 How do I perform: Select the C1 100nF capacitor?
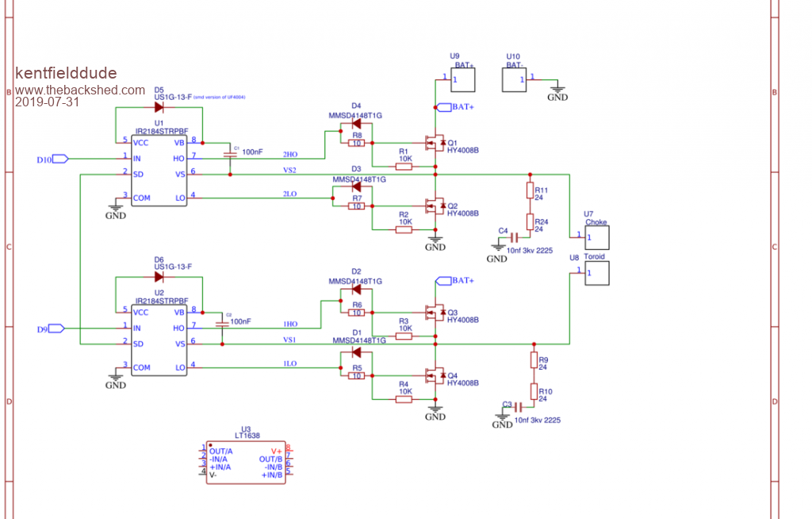(x=231, y=151)
